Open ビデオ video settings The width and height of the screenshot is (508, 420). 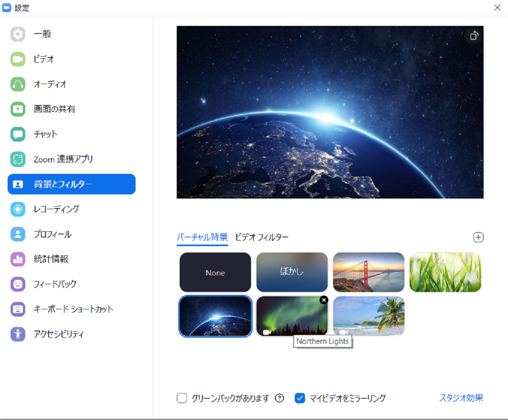click(x=43, y=59)
